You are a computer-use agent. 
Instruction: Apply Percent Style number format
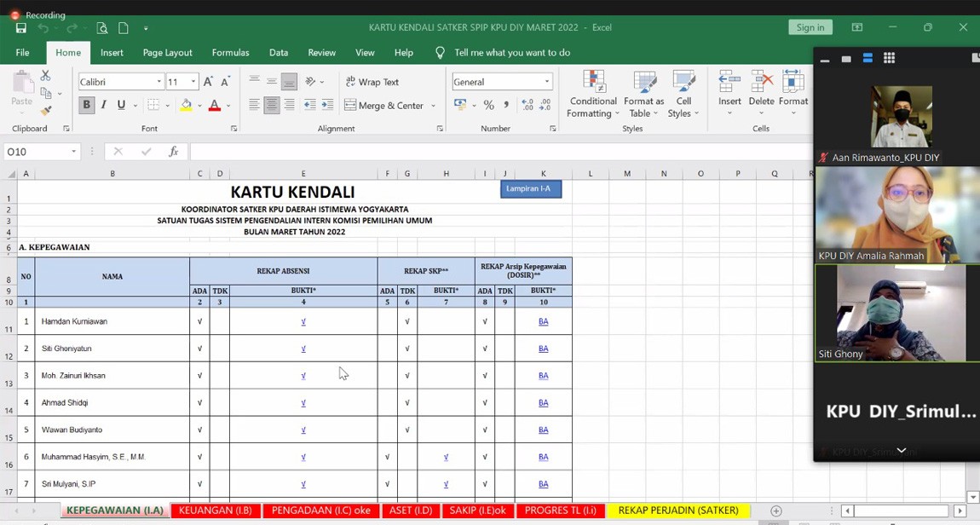[488, 105]
